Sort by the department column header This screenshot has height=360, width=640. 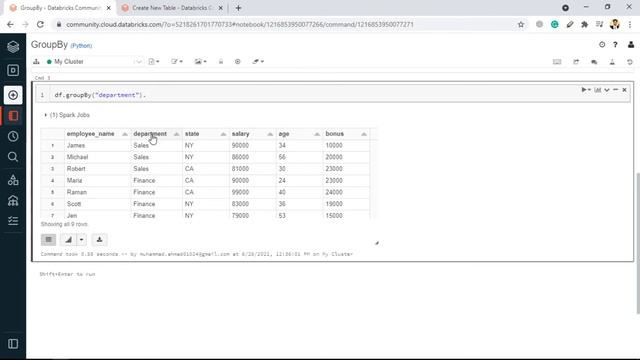coord(156,134)
